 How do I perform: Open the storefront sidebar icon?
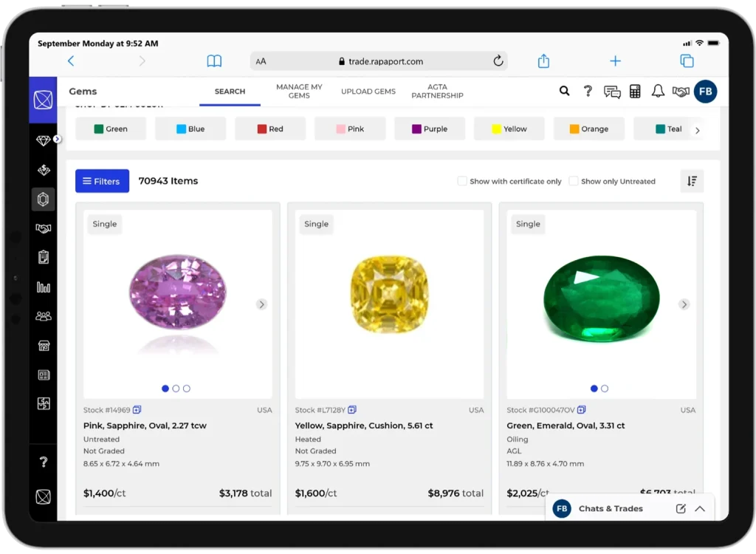pos(44,346)
